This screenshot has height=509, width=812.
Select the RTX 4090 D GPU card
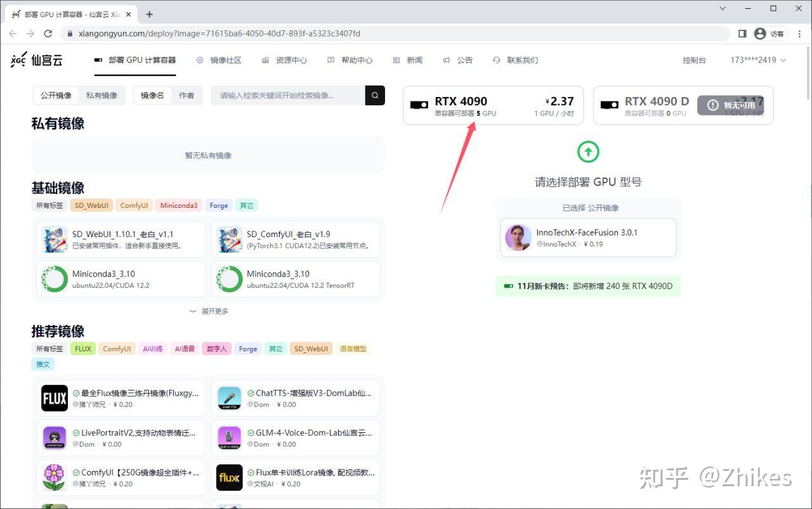point(683,105)
